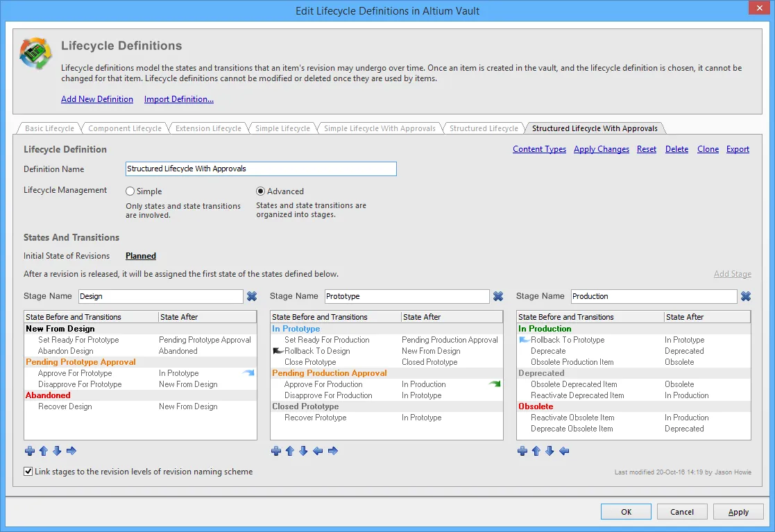The width and height of the screenshot is (775, 532).
Task: Select the Simple lifecycle management option
Action: (130, 191)
